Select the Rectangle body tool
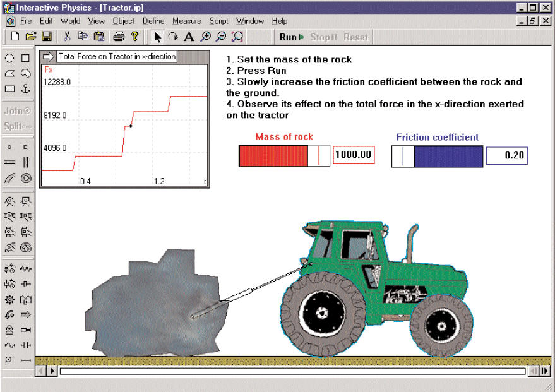Screen dimensions: 555x392 click(x=26, y=58)
